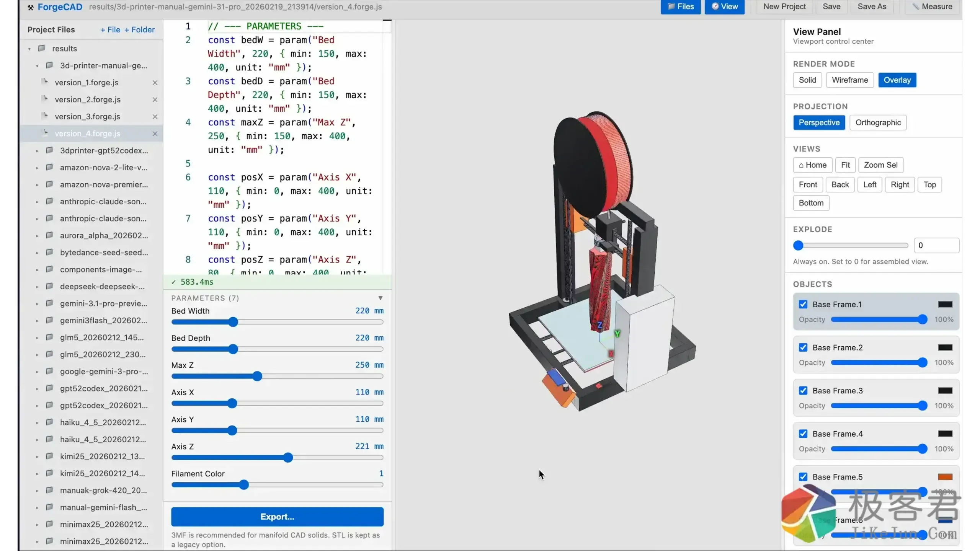980x551 pixels.
Task: Uncheck Base Frame.1 visibility checkbox
Action: click(x=803, y=305)
